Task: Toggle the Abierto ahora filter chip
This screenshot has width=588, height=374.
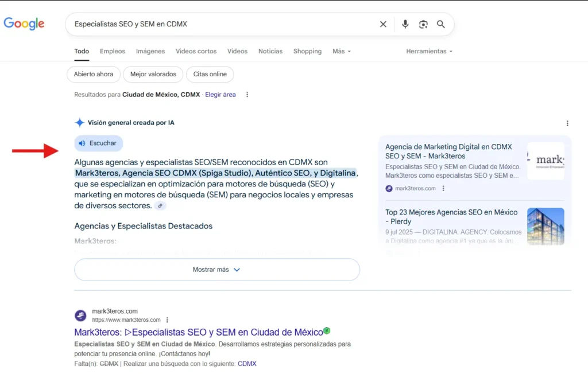Action: pyautogui.click(x=94, y=74)
